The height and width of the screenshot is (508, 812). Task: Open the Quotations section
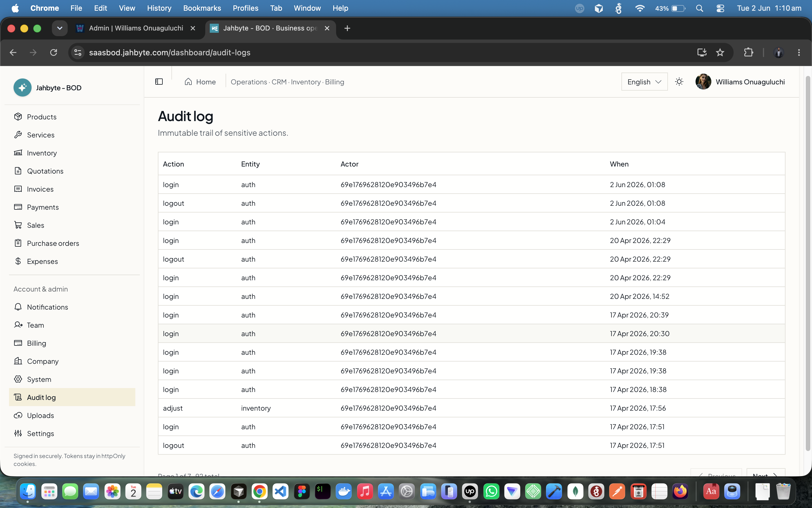pos(72,171)
